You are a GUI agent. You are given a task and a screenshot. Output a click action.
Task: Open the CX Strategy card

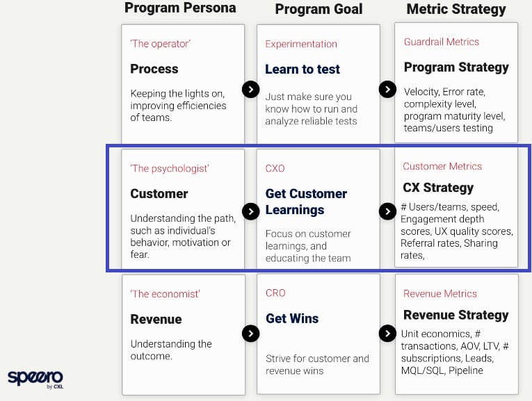coord(456,207)
